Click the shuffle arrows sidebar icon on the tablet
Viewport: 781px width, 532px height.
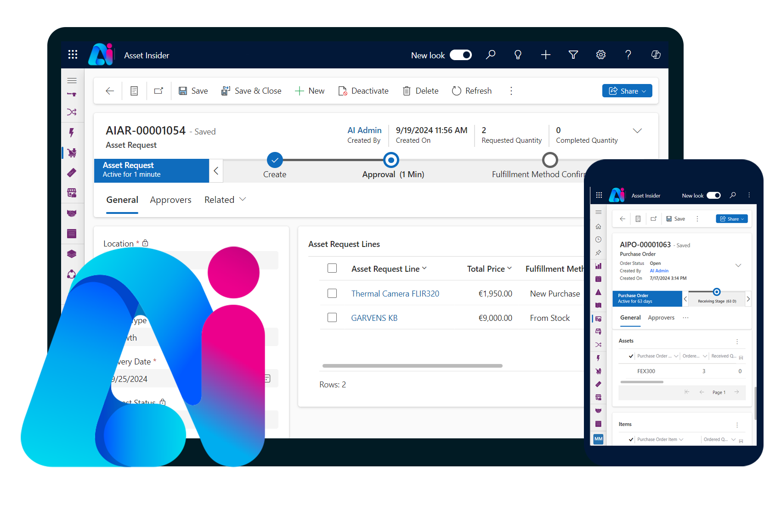point(72,112)
